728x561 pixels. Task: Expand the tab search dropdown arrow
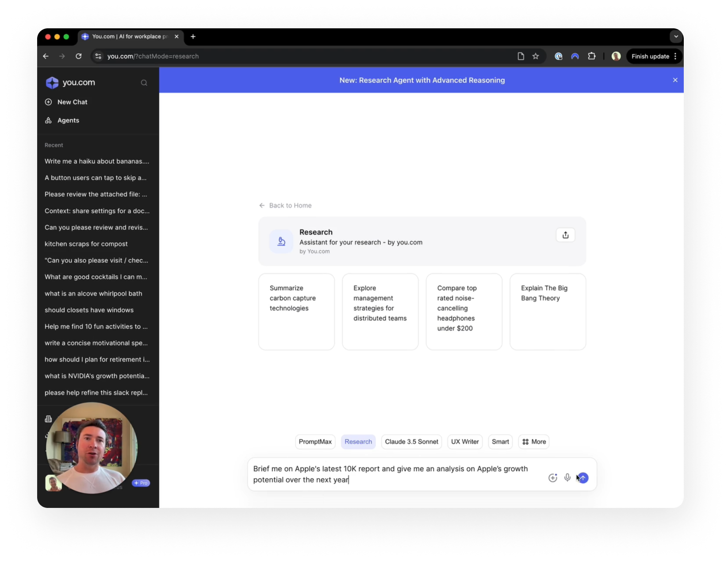[676, 37]
